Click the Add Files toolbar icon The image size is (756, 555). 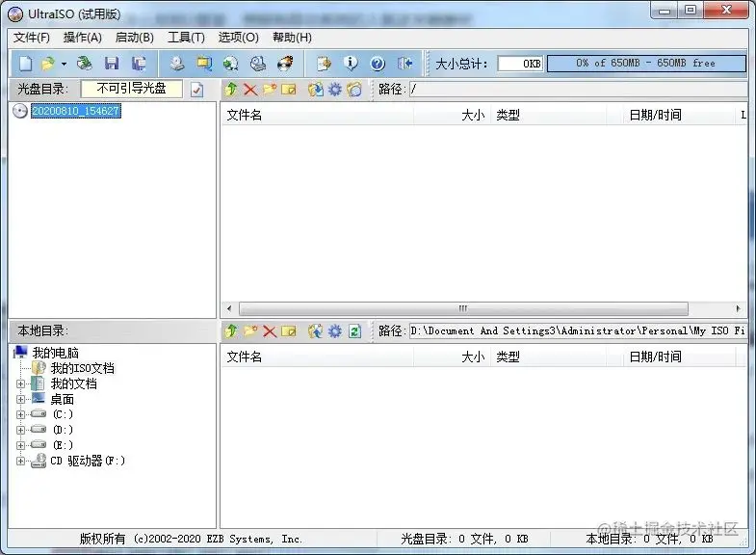tap(324, 64)
